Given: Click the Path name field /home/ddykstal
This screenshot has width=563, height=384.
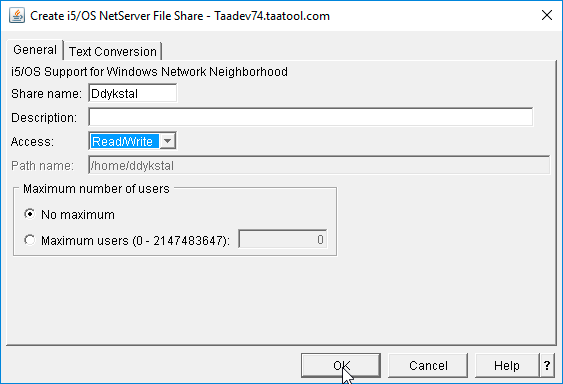Looking at the screenshot, I should tap(319, 165).
